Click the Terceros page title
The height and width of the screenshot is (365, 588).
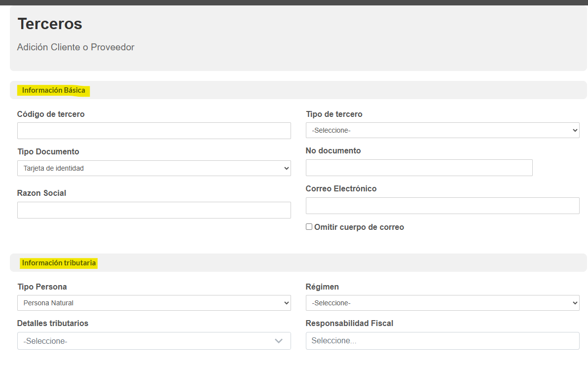point(50,24)
